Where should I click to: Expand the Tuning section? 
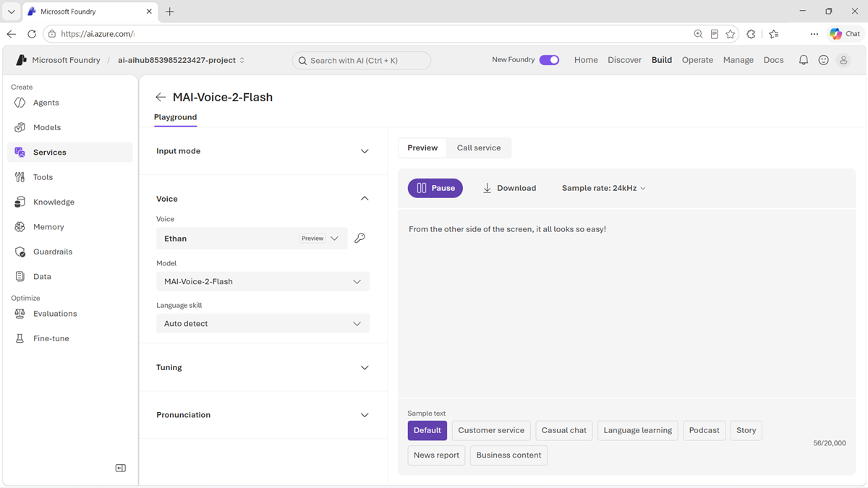click(x=365, y=367)
